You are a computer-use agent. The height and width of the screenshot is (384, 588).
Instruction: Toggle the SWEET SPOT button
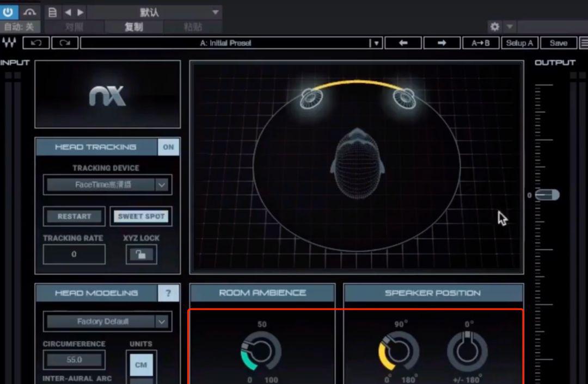tap(141, 216)
